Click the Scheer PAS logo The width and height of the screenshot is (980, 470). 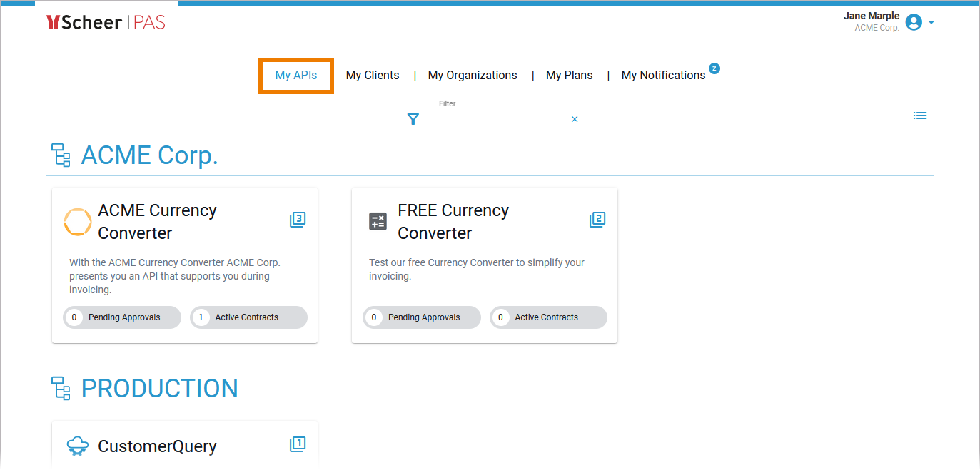106,23
